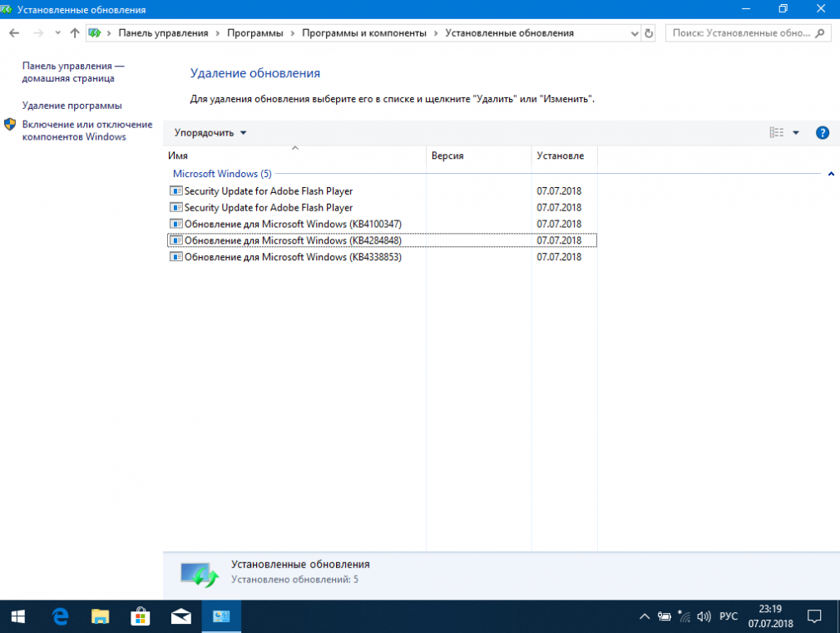The height and width of the screenshot is (633, 840).
Task: Select update KB4338853
Action: click(382, 257)
